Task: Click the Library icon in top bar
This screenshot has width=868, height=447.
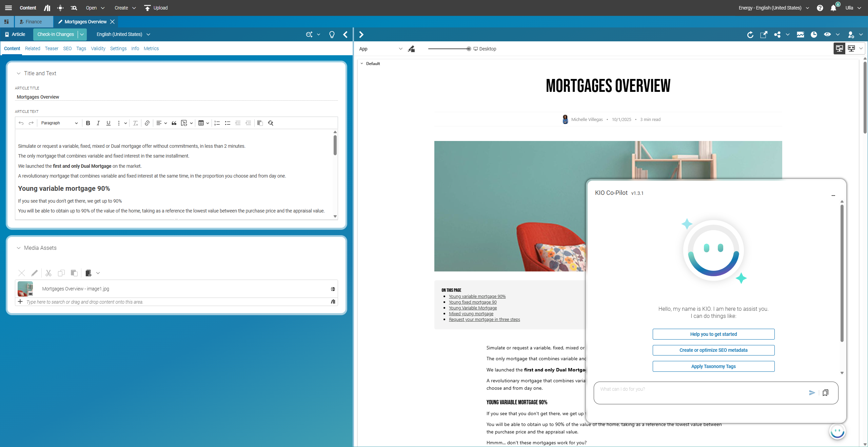Action: pyautogui.click(x=47, y=8)
